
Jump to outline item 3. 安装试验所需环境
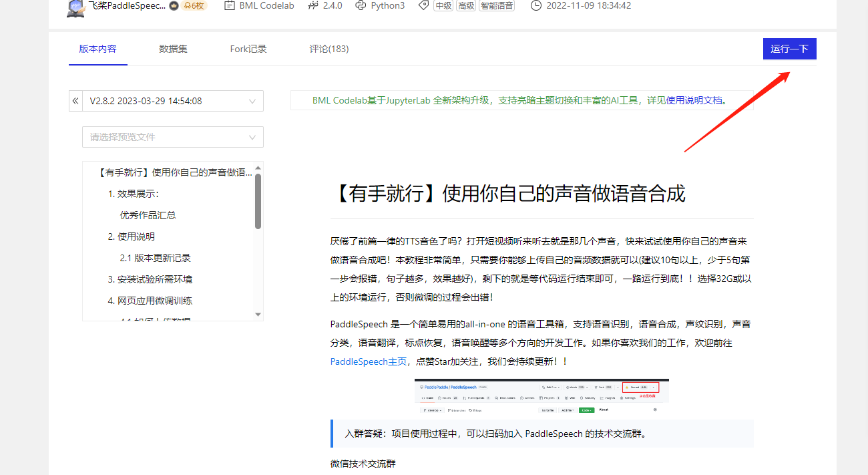(150, 279)
